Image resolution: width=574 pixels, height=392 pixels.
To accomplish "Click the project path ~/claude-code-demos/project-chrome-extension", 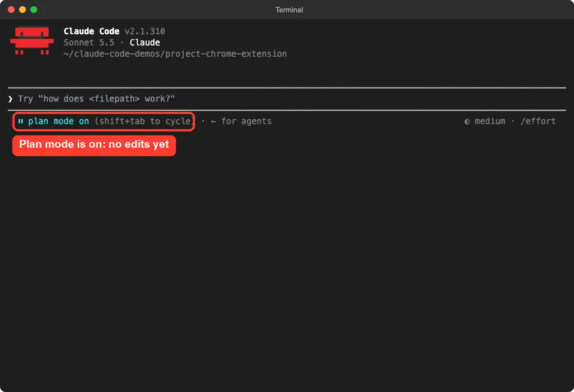I will pos(175,54).
